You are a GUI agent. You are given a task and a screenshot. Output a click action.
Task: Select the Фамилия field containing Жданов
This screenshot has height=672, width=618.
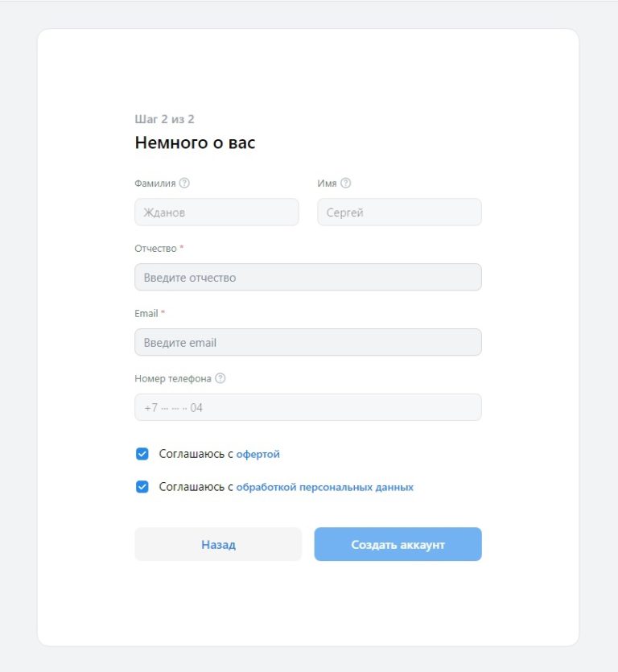click(216, 212)
